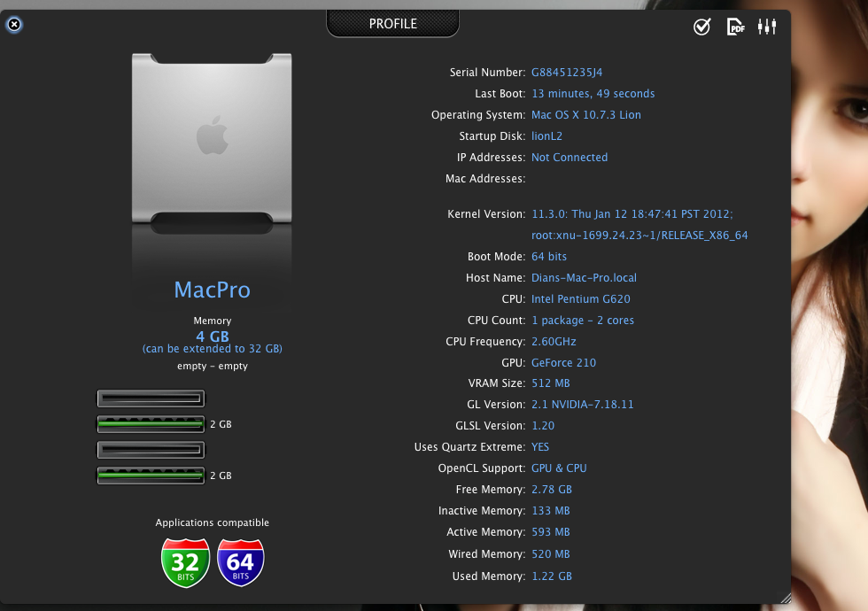Image resolution: width=868 pixels, height=611 pixels.
Task: Click "root:xnu-1699.24.23~1/RELEASE_X86_64" text
Action: click(639, 236)
